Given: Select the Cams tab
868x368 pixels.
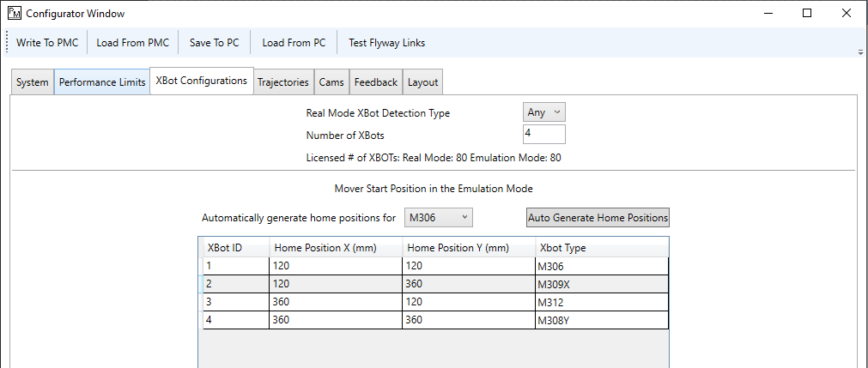Looking at the screenshot, I should click(331, 82).
